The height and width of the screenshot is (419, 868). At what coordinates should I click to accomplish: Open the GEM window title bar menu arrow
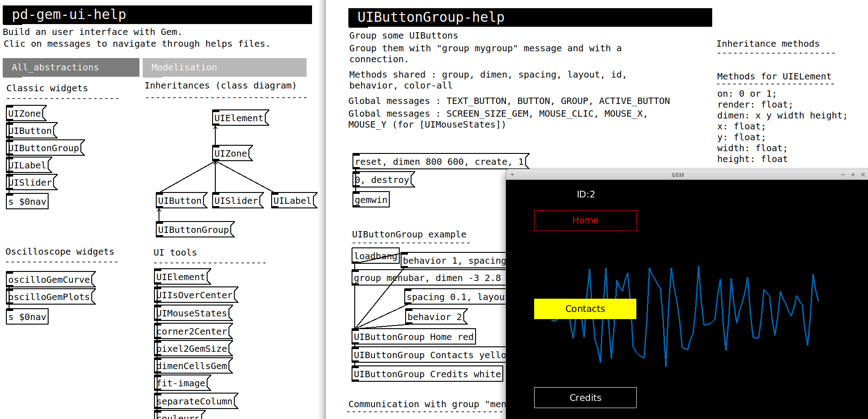512,175
